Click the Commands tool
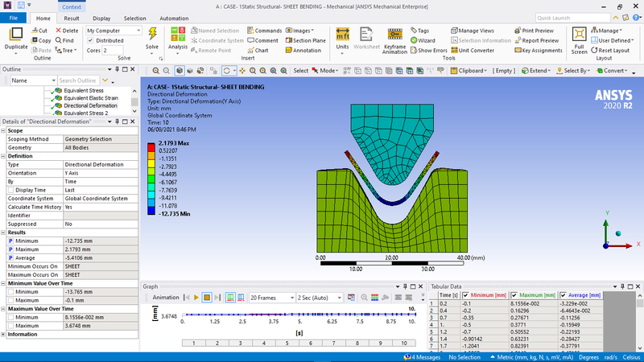This screenshot has height=362, width=644. pyautogui.click(x=265, y=31)
